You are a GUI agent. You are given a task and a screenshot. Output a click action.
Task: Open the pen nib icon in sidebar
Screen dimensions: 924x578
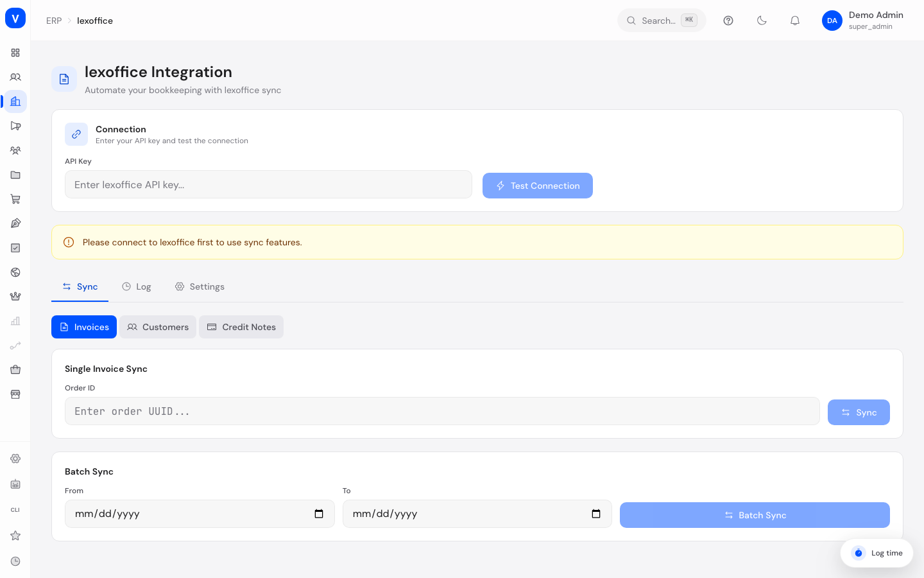15,223
